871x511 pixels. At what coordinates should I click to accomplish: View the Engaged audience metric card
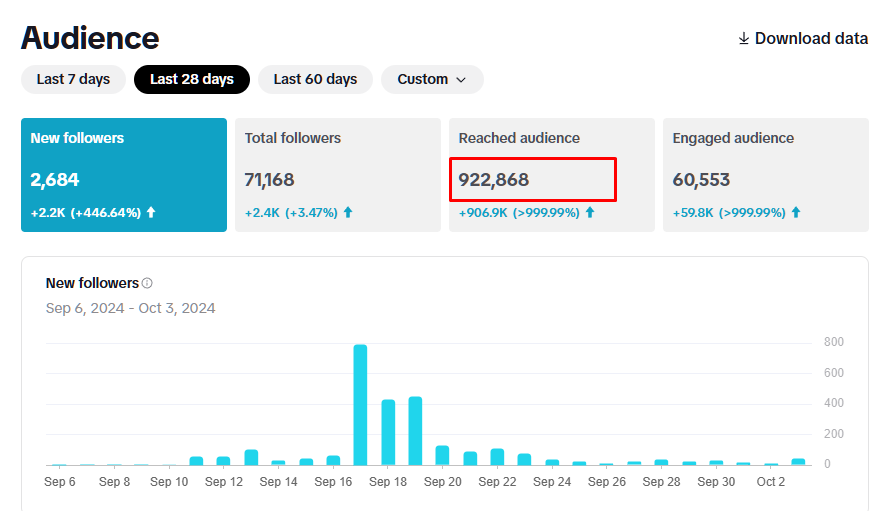point(765,175)
